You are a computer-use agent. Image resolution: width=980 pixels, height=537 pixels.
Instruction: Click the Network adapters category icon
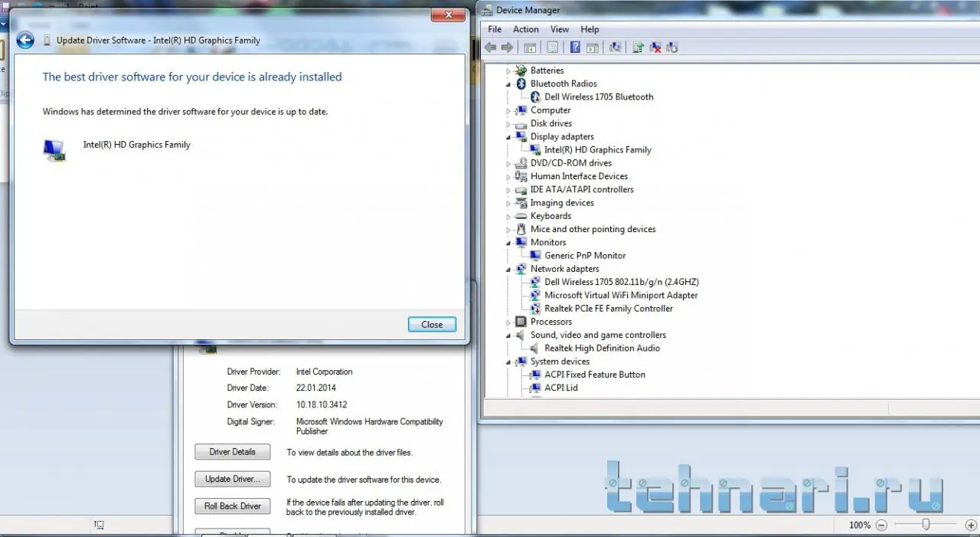point(521,269)
